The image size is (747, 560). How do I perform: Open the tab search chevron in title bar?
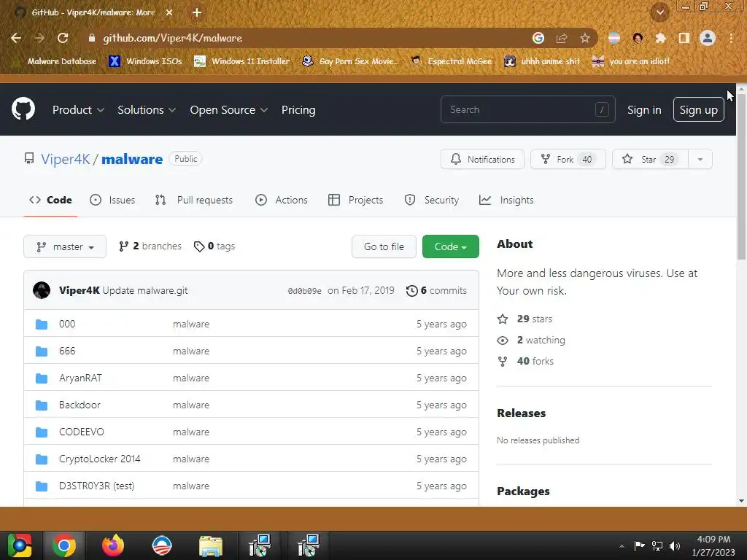[660, 12]
